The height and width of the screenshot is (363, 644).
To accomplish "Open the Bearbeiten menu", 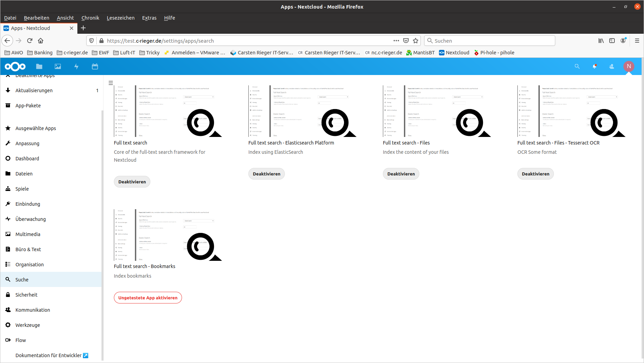I will pos(36,18).
